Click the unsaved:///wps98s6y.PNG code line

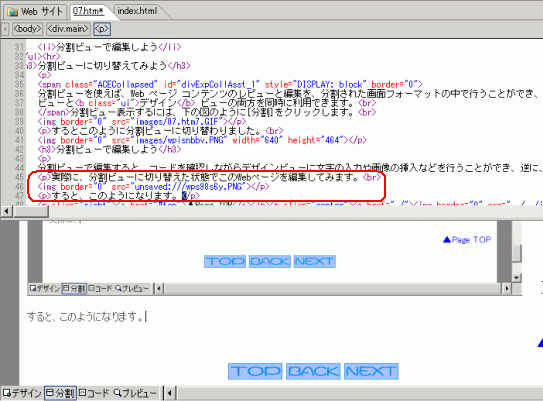click(153, 187)
